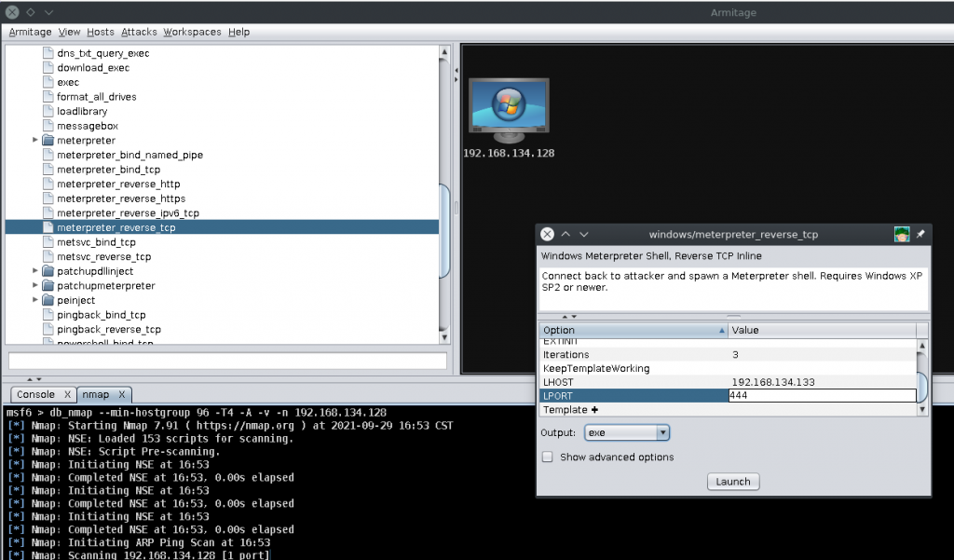The height and width of the screenshot is (560, 954).
Task: Click the meterpreter_bind_named_pipe file icon
Action: click(x=48, y=155)
